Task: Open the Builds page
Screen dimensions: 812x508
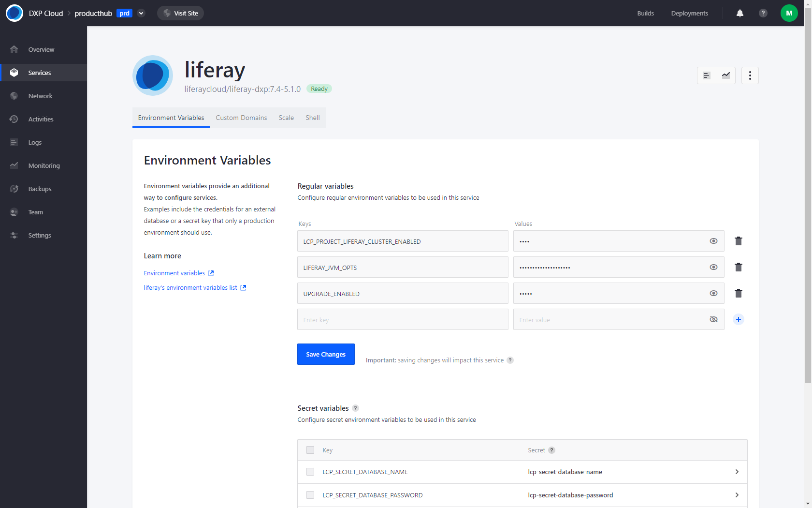Action: 645,13
